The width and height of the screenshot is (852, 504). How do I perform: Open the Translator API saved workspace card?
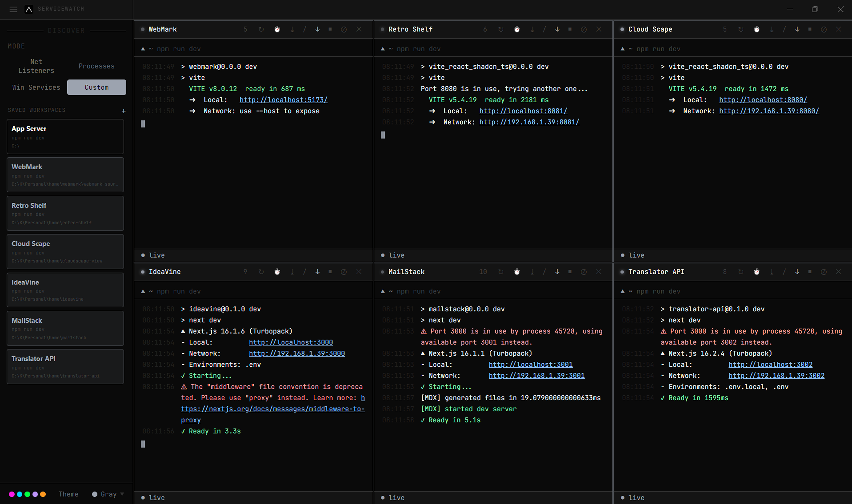(65, 367)
